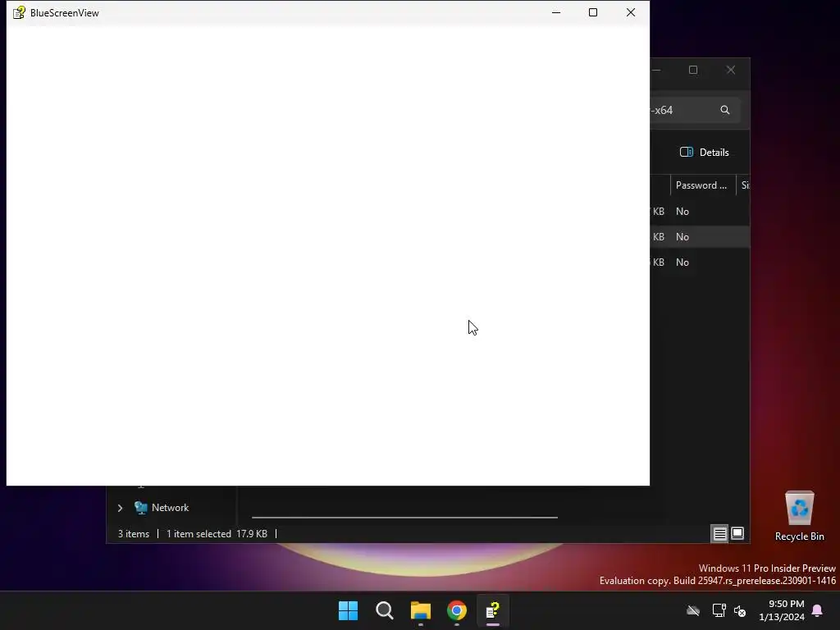840x630 pixels.
Task: Open the network status tray icon
Action: coord(719,610)
